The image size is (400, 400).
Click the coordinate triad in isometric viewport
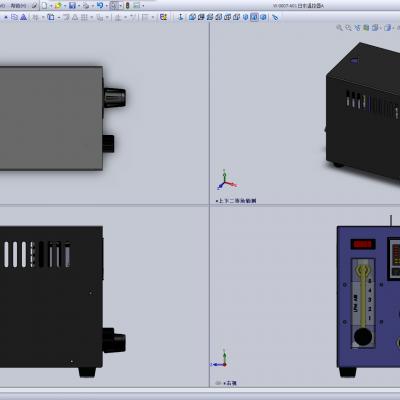[227, 180]
